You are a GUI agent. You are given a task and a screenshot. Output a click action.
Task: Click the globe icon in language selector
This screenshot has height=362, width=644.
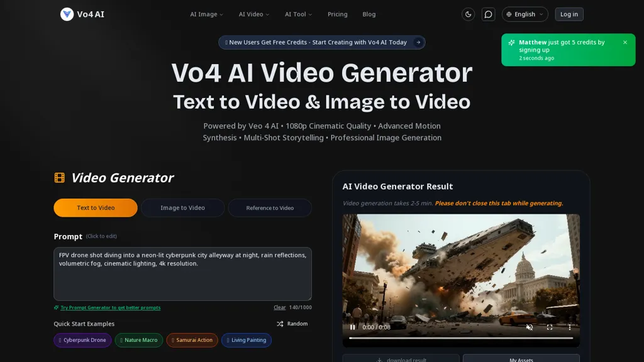point(509,14)
